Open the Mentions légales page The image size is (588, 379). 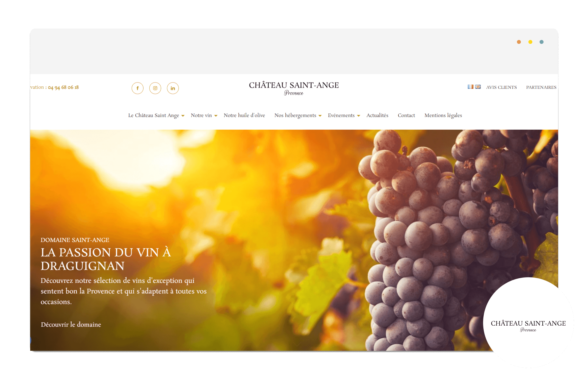(443, 115)
